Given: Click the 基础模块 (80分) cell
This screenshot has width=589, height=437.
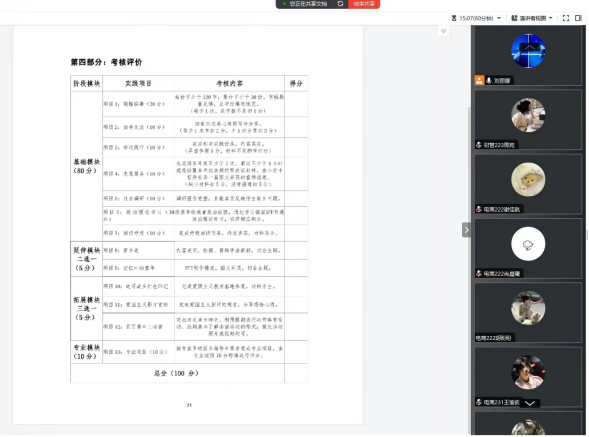Looking at the screenshot, I should click(86, 166).
